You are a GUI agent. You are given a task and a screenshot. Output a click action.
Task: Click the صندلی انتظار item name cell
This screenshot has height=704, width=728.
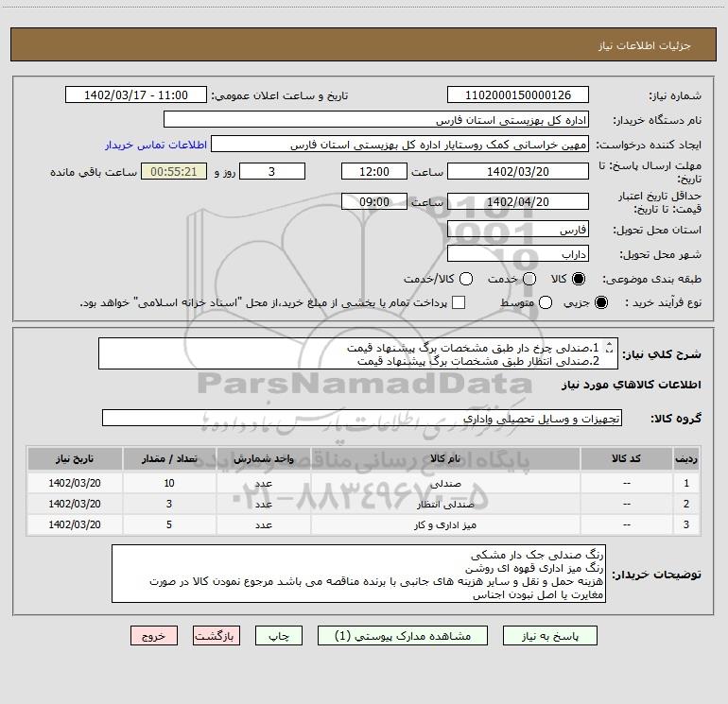click(445, 504)
